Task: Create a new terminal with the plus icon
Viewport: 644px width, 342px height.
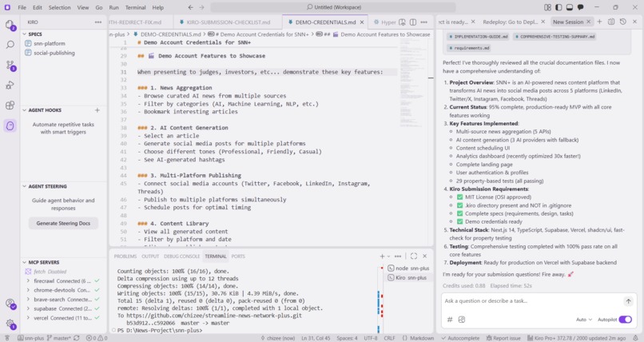Action: [x=383, y=256]
